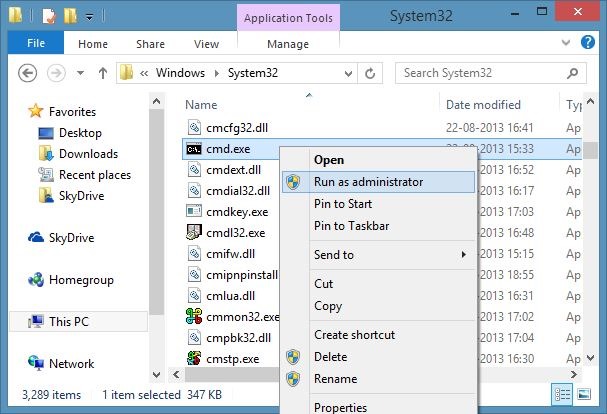Expand the address bar history dropdown
The image size is (607, 414).
[x=348, y=73]
